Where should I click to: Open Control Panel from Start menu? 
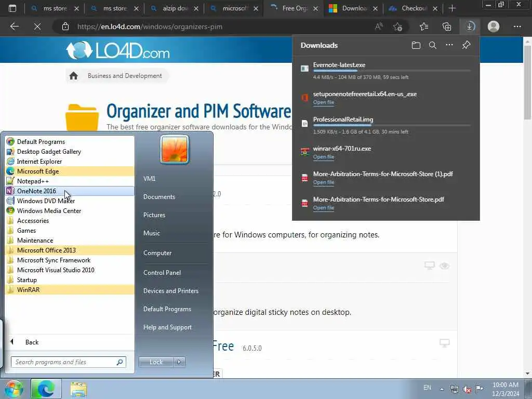coord(162,272)
